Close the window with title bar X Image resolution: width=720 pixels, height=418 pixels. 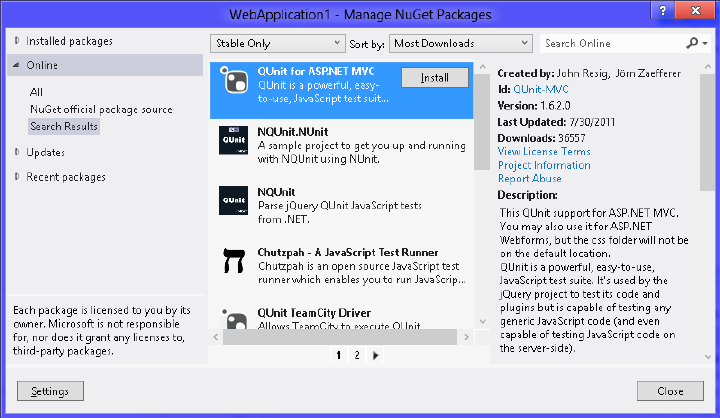[x=696, y=10]
